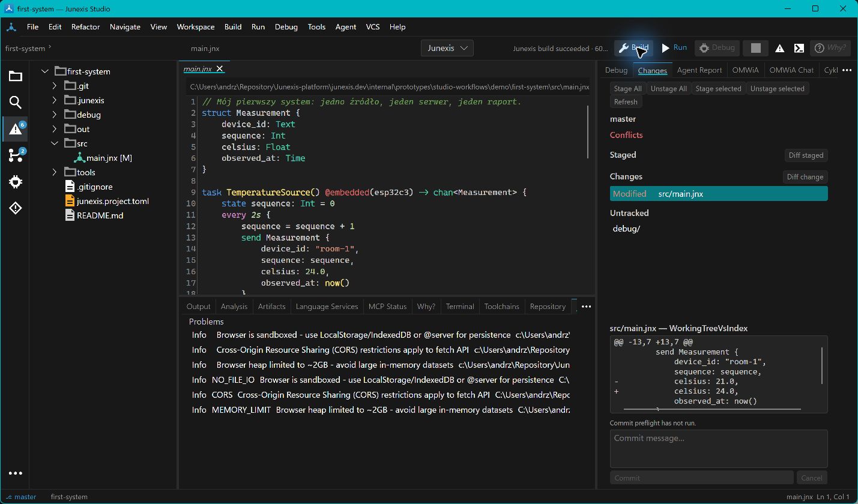Open the terminal prompt icon in the top toolbar

pos(799,48)
